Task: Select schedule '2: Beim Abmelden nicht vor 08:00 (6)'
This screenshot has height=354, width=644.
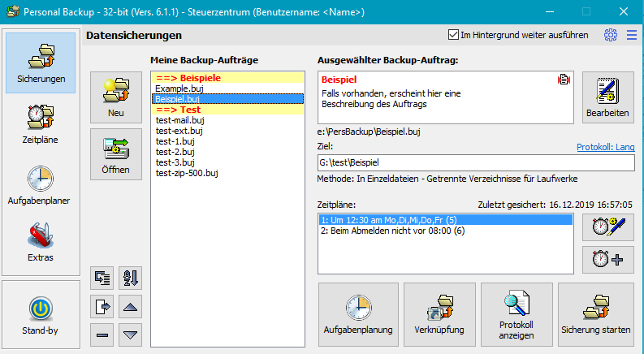Action: point(446,231)
